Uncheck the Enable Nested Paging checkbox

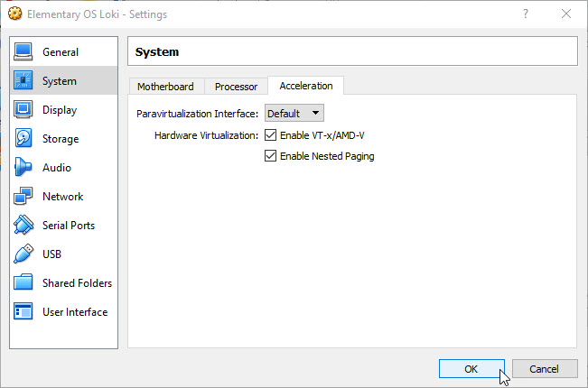(270, 156)
